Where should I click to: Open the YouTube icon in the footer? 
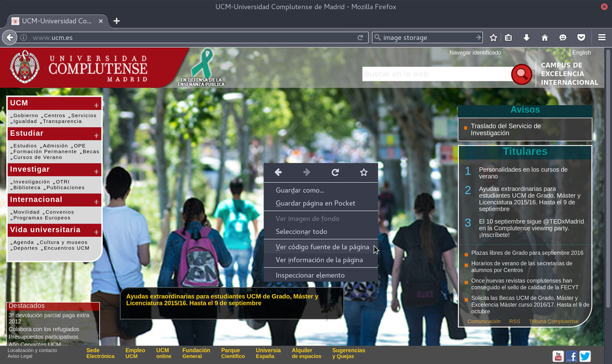(x=558, y=356)
